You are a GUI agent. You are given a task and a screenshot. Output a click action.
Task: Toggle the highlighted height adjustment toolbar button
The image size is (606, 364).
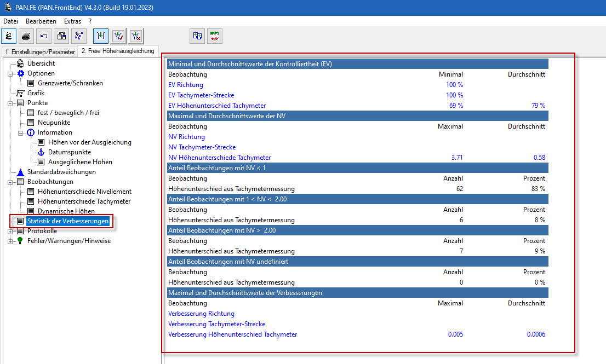[101, 36]
